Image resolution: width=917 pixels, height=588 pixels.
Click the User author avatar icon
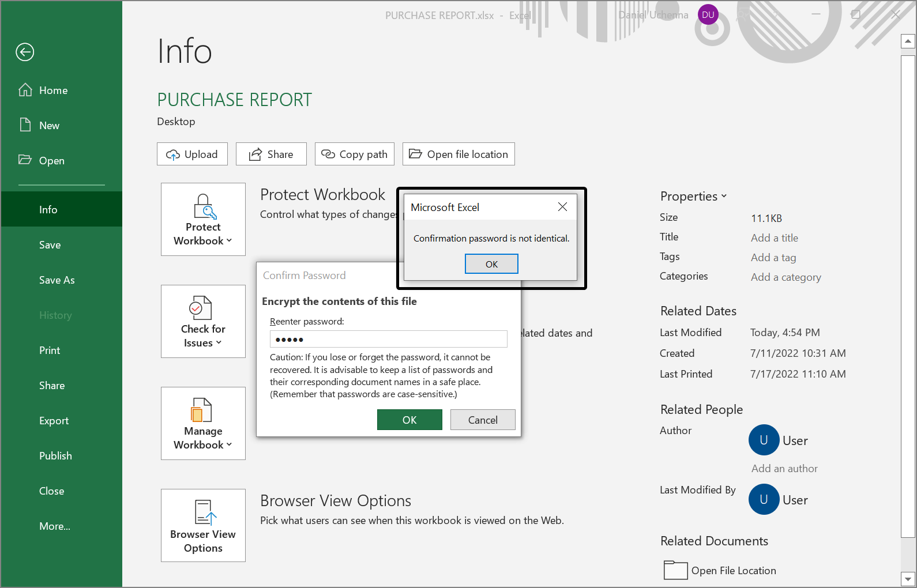(764, 440)
